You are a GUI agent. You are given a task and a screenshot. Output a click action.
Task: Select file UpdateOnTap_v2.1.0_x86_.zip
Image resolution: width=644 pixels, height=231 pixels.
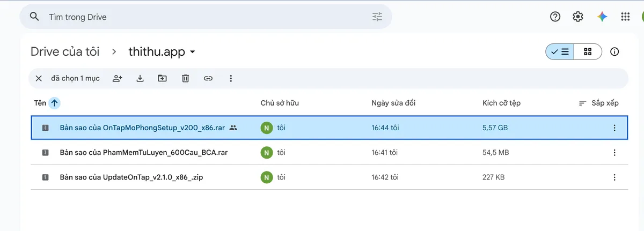330,177
